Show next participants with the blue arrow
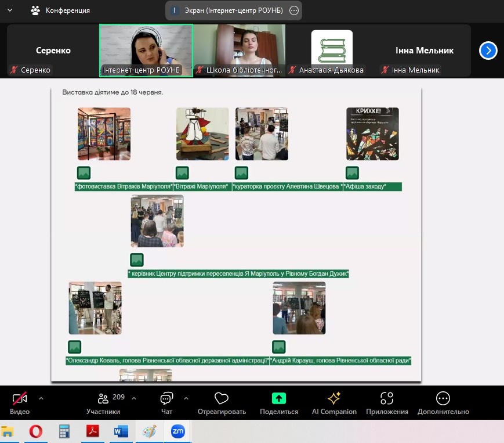The image size is (504, 443). (x=488, y=51)
